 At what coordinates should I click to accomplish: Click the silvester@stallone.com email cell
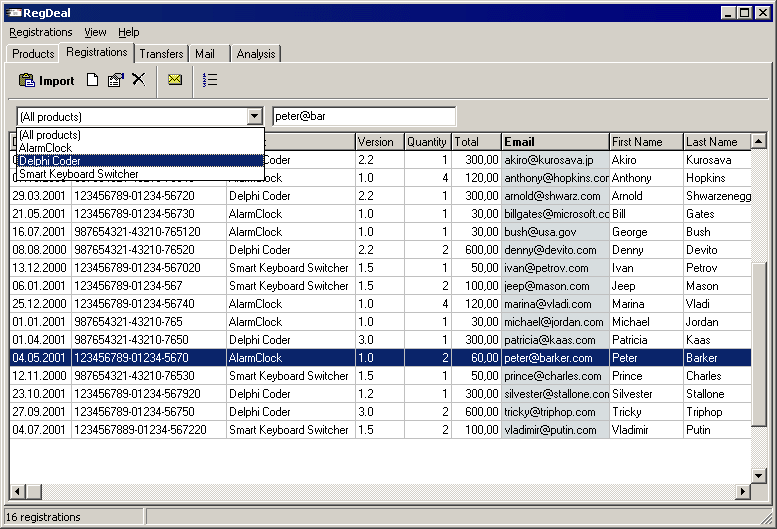555,394
